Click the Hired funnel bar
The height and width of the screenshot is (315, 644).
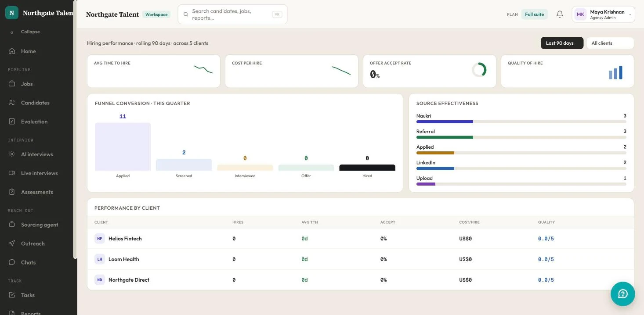point(367,168)
